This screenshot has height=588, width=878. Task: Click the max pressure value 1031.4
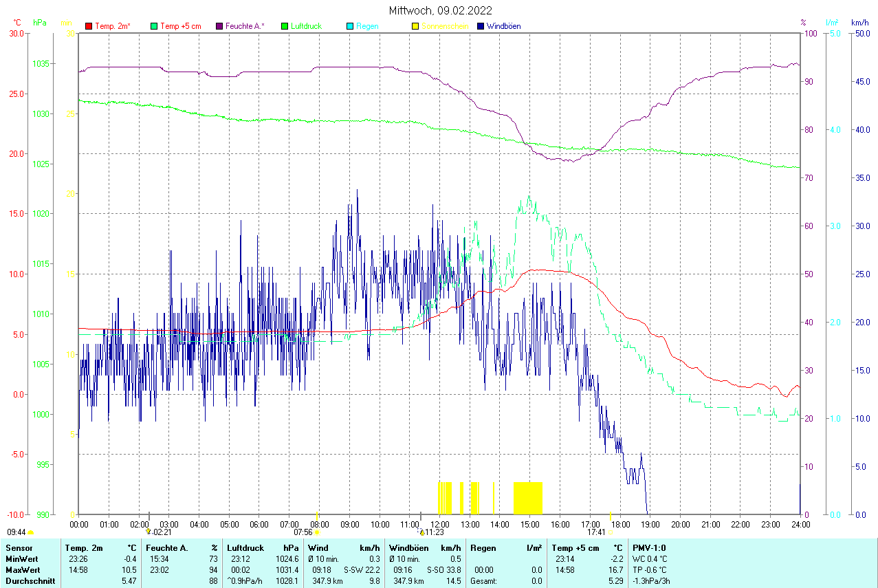tap(287, 570)
